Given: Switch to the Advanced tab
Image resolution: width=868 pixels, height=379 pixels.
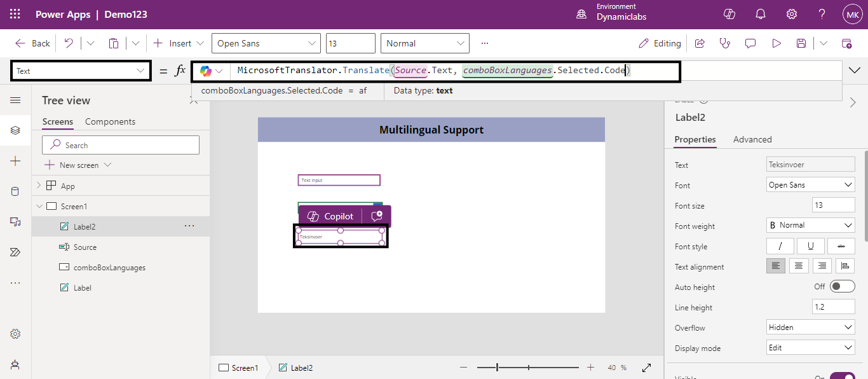Looking at the screenshot, I should coord(752,139).
